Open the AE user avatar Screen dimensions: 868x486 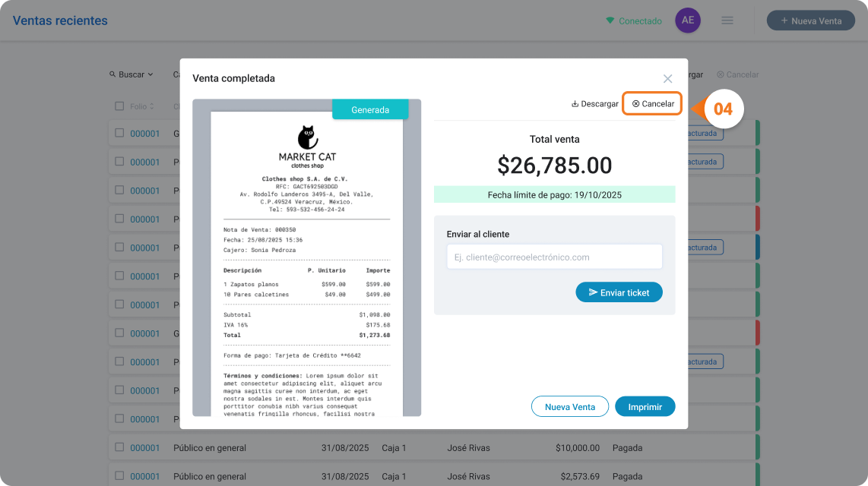(688, 21)
